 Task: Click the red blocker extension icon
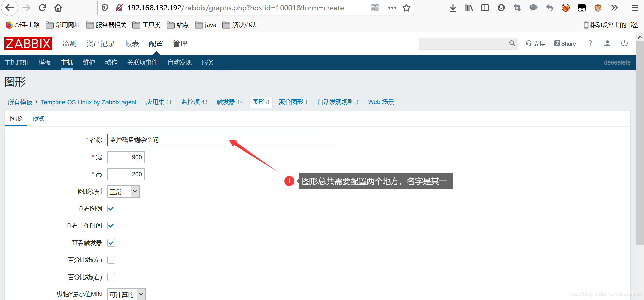click(566, 8)
